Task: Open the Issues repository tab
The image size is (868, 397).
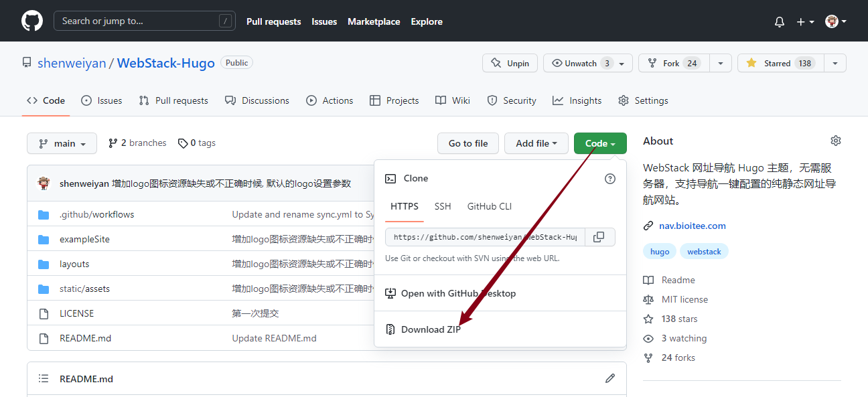Action: coord(102,100)
